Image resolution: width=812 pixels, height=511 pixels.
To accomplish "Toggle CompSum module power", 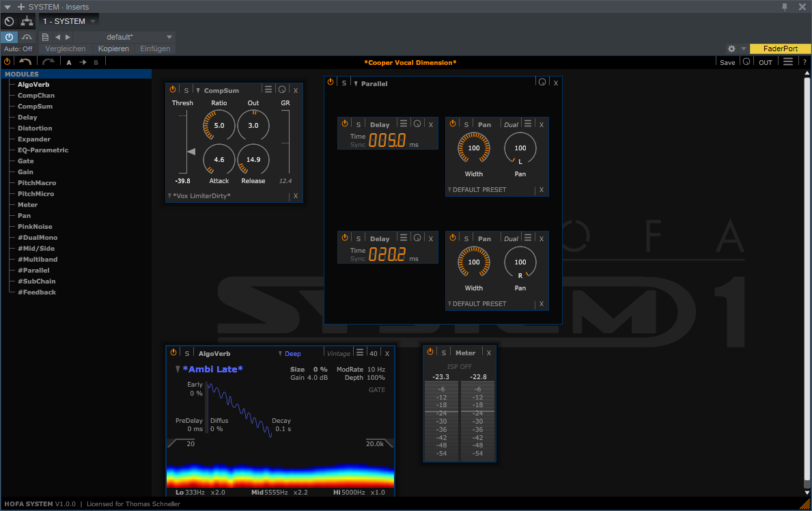I will click(173, 89).
